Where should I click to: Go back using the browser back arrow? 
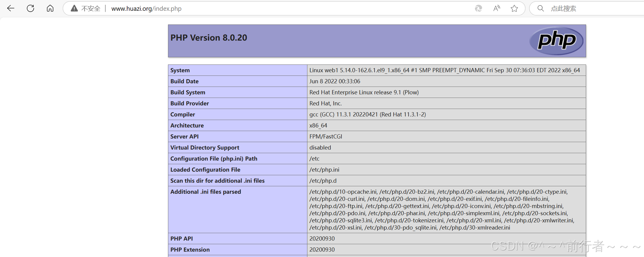(x=11, y=8)
